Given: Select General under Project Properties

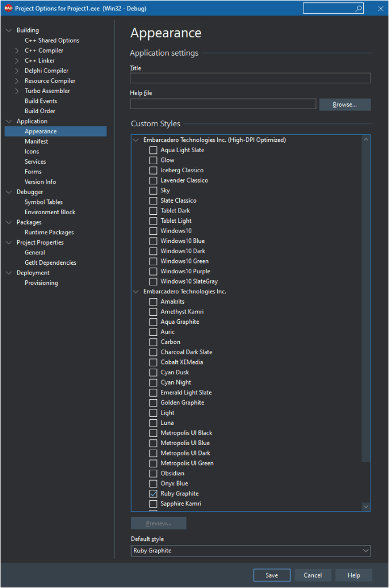Looking at the screenshot, I should tap(35, 253).
